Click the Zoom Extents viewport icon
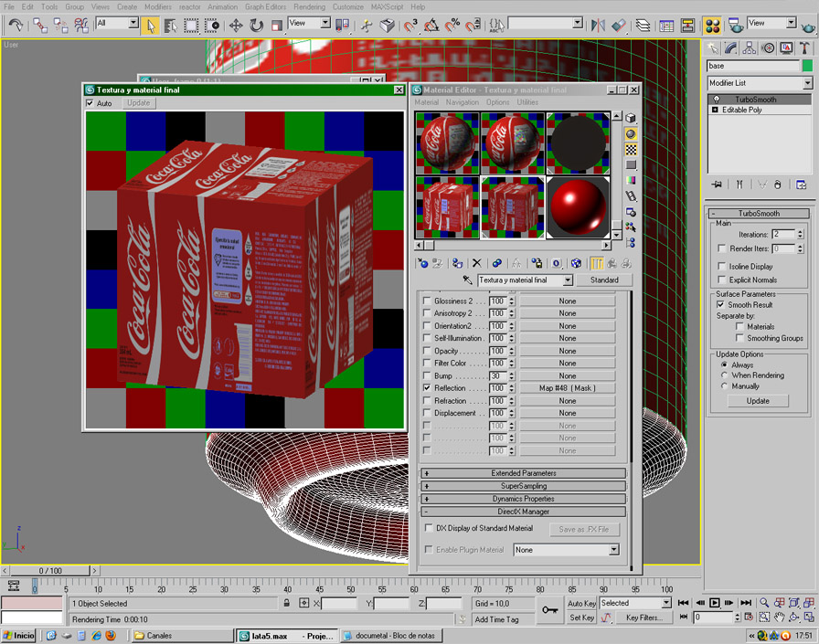Viewport: 819px width, 644px height. (x=794, y=603)
